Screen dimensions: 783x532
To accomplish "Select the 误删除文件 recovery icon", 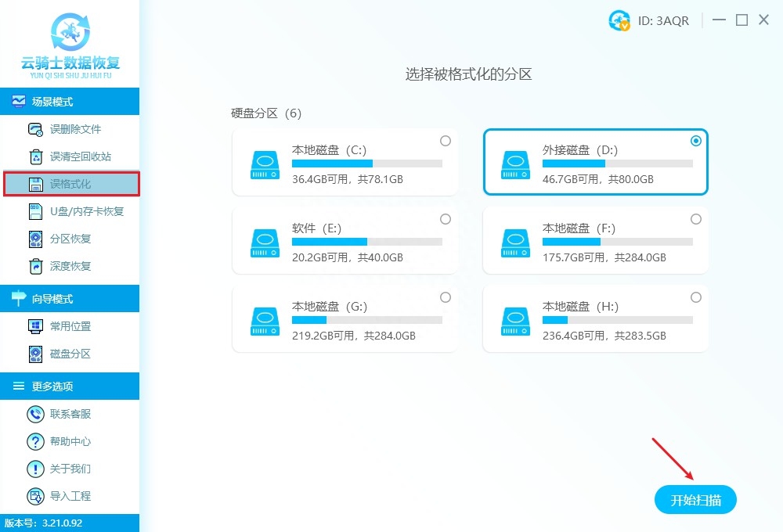I will pyautogui.click(x=35, y=129).
